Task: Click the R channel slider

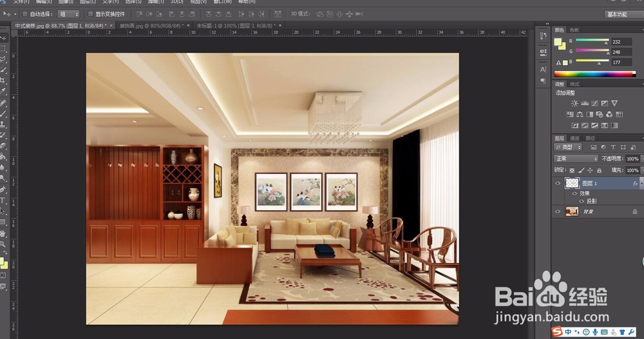Action: click(592, 41)
